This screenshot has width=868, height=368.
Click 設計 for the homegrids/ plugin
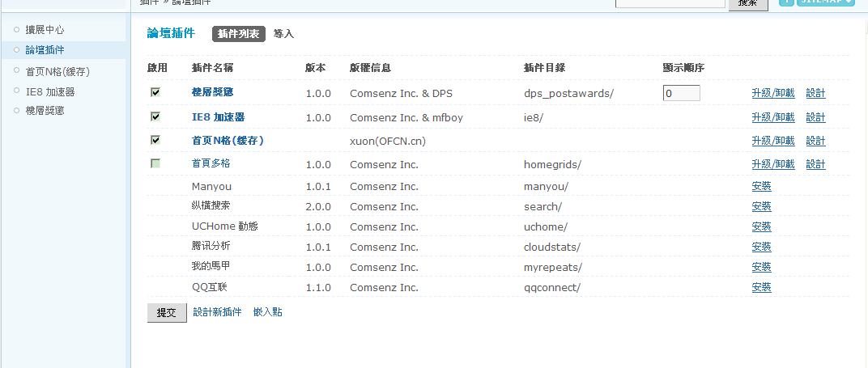[815, 164]
